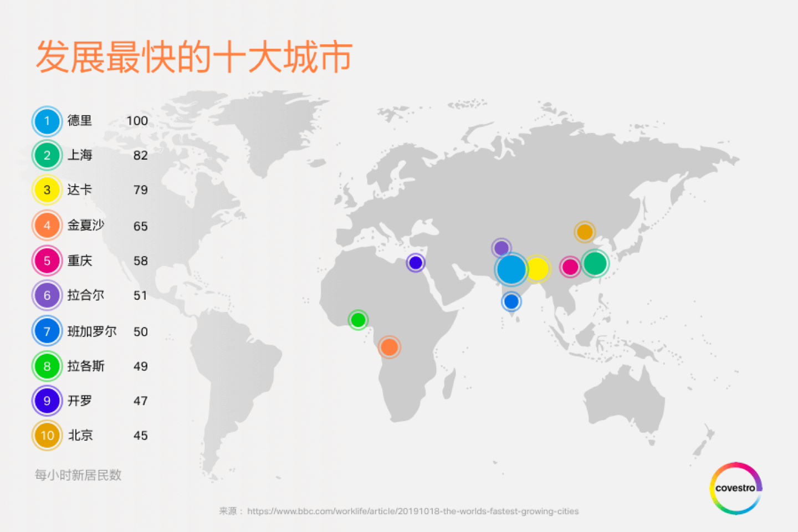Click the gold Beijing map marker
The image size is (798, 532).
(x=585, y=232)
